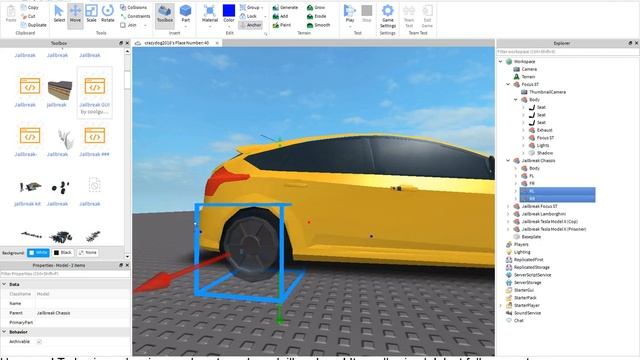Select SoundService in Explorer
This screenshot has width=640, height=360.
tap(527, 313)
